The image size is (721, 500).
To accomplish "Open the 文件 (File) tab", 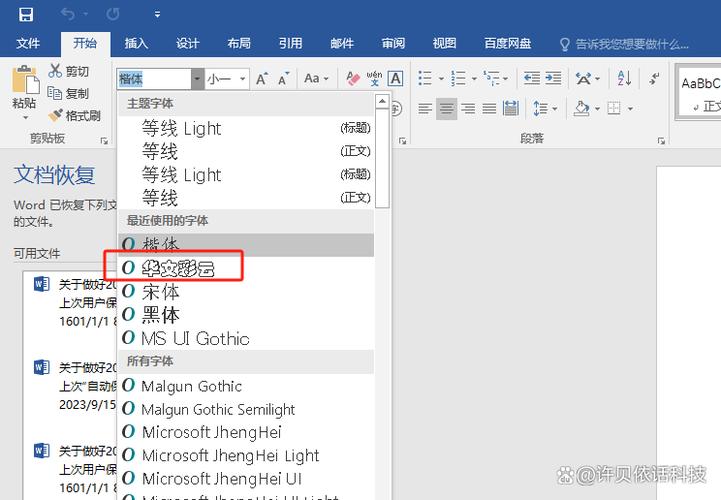I will [x=28, y=44].
